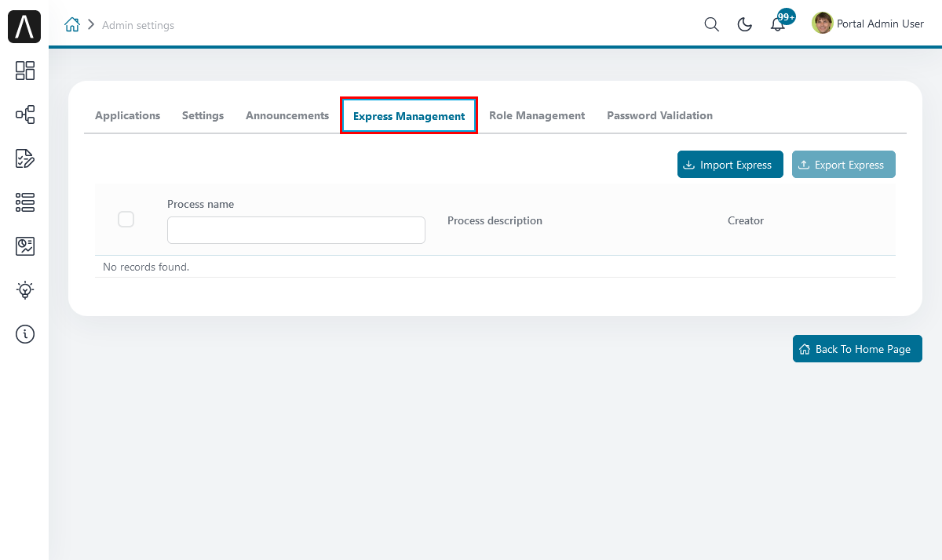
Task: Click the lightbulb sidebar icon
Action: tap(25, 290)
